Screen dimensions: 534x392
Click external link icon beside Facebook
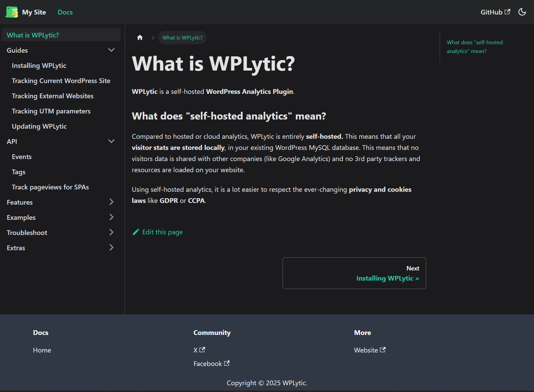pos(227,363)
